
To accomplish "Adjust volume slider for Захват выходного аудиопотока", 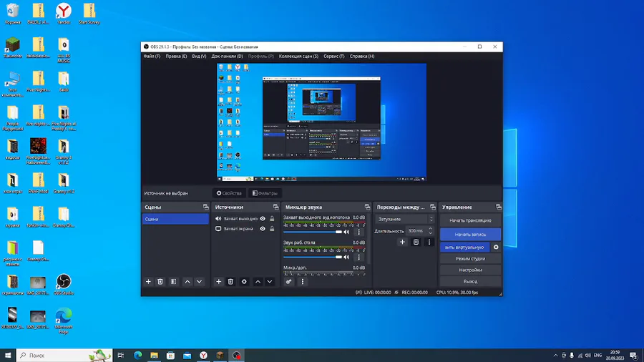I will (x=313, y=232).
